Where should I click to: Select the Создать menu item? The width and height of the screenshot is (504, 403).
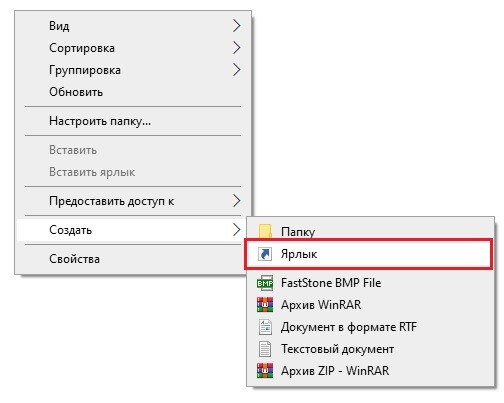133,230
